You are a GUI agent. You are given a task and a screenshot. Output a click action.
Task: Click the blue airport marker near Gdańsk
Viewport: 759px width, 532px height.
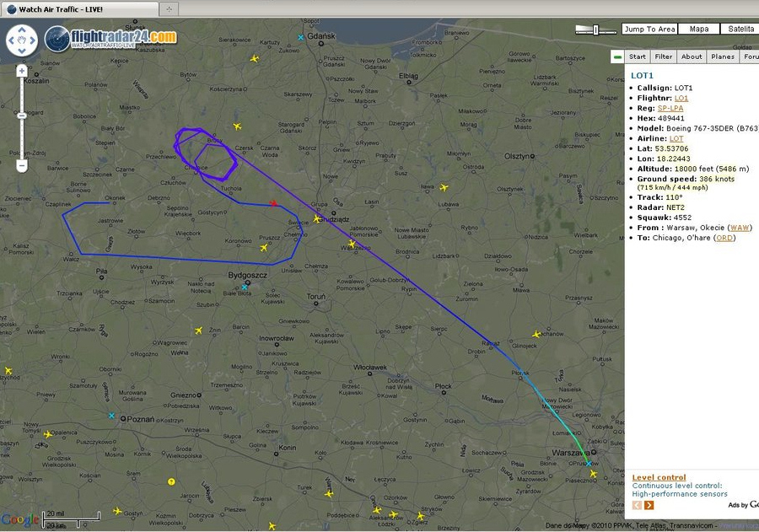click(x=300, y=38)
